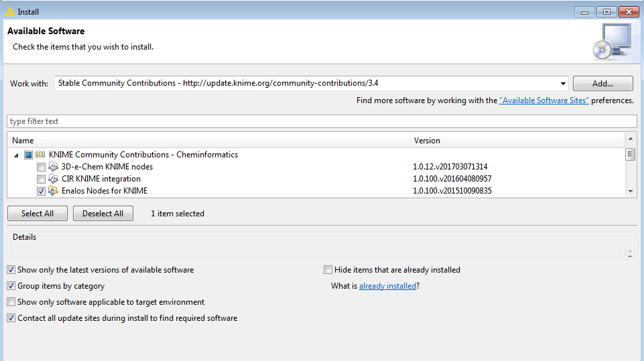The image size is (644, 361).
Task: Click Details pane scroll up arrow
Action: pyautogui.click(x=630, y=250)
